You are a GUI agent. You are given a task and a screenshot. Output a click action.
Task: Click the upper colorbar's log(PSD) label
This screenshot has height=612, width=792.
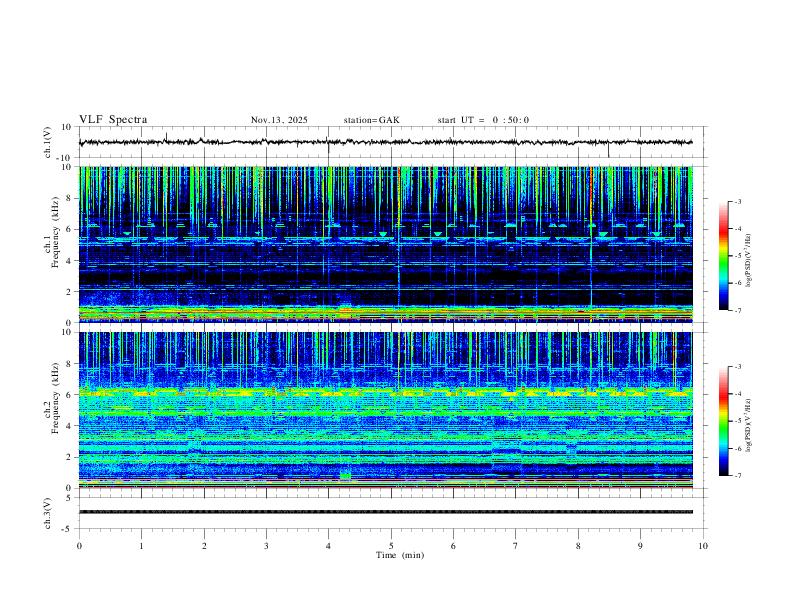click(749, 261)
